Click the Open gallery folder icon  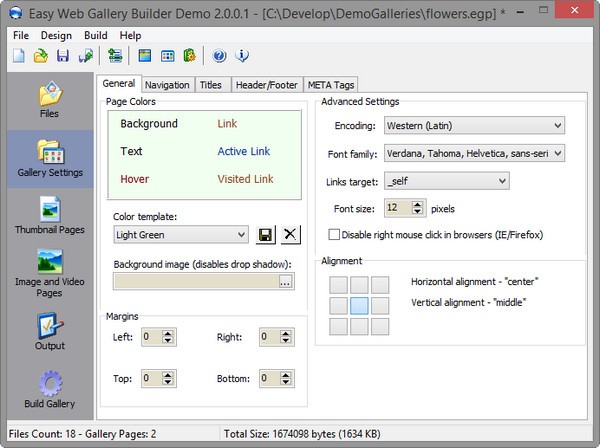click(x=40, y=55)
